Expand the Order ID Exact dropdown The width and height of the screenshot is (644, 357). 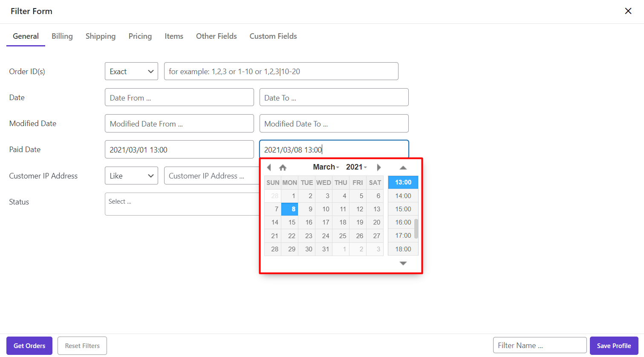coord(131,72)
